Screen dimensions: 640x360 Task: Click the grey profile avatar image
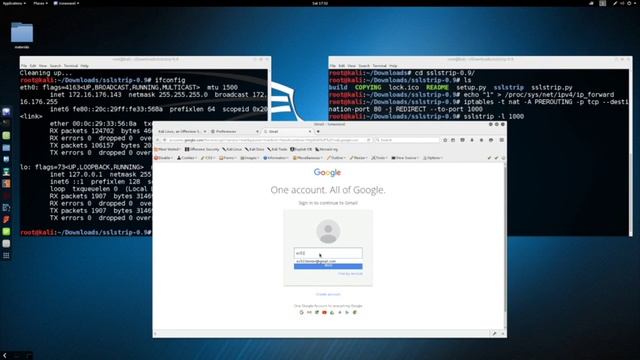(x=328, y=231)
